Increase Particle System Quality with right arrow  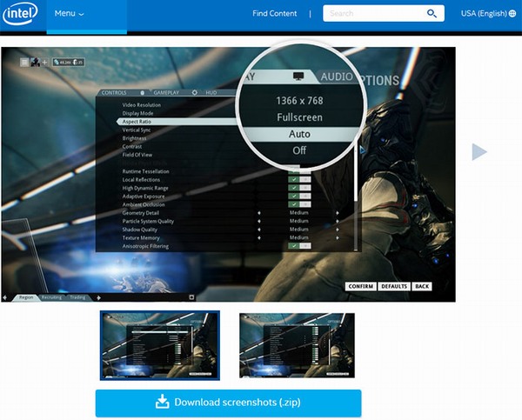click(x=338, y=221)
